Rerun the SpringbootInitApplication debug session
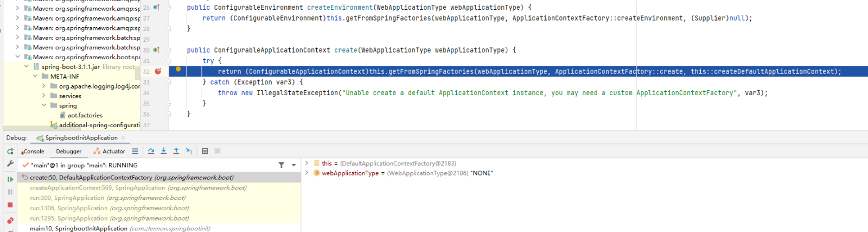The image size is (868, 232). click(10, 152)
